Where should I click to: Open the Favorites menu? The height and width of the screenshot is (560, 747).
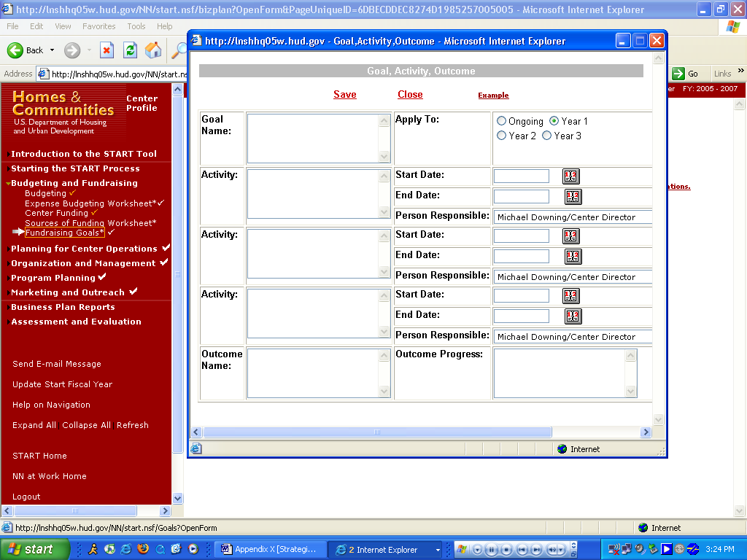pyautogui.click(x=98, y=26)
